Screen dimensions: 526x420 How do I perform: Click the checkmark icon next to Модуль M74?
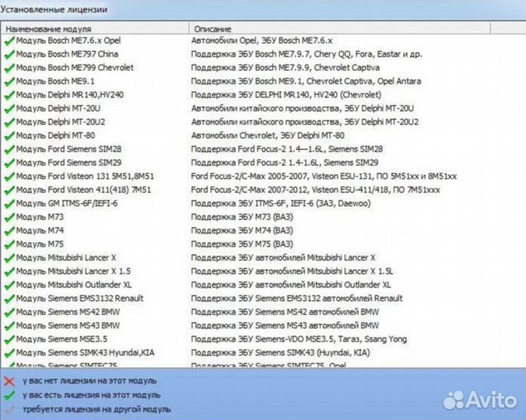9,231
